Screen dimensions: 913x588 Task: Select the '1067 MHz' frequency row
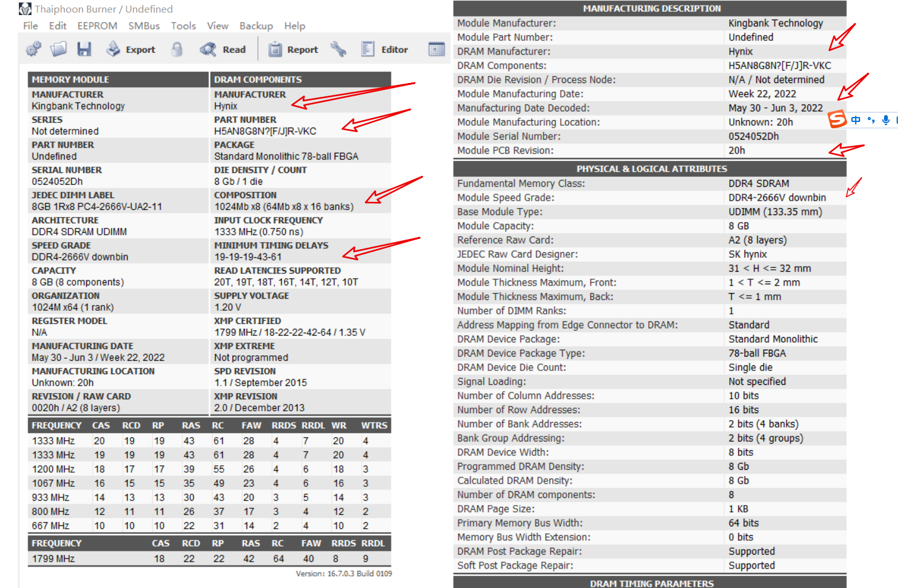point(210,483)
